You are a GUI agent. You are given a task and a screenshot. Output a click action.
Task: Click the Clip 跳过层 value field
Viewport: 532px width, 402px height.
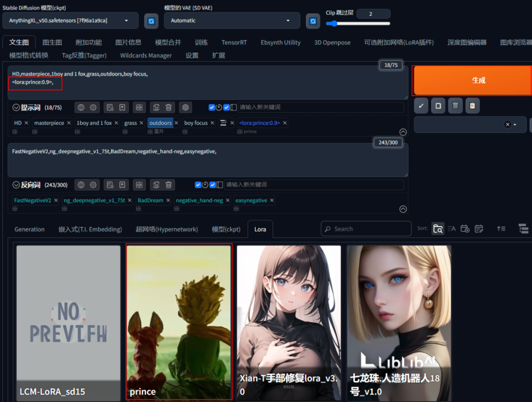[x=373, y=14]
